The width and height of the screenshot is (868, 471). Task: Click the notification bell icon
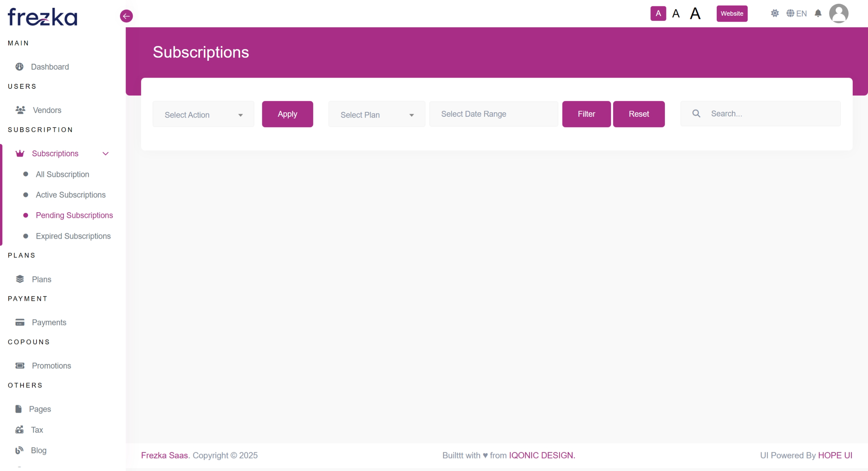pos(818,13)
